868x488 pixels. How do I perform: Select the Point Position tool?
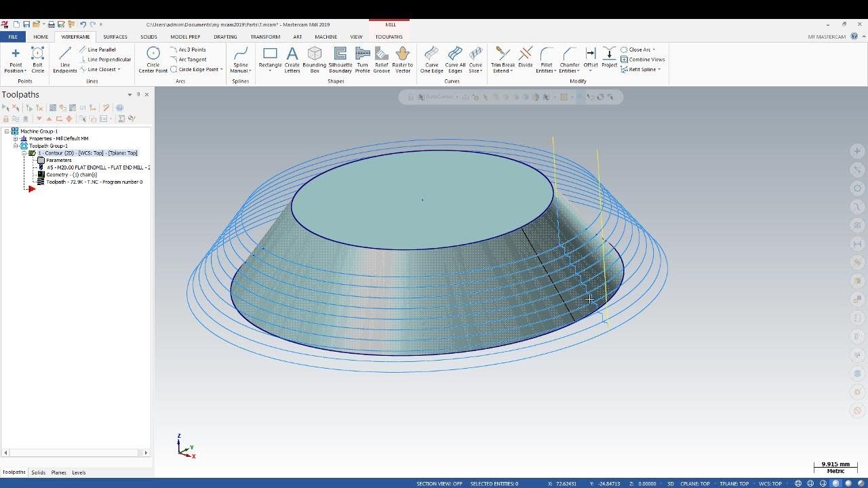click(x=15, y=60)
